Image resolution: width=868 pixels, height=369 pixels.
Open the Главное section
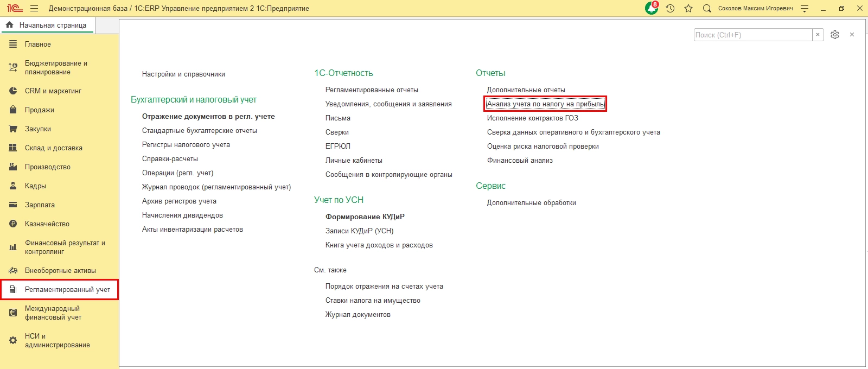point(37,44)
